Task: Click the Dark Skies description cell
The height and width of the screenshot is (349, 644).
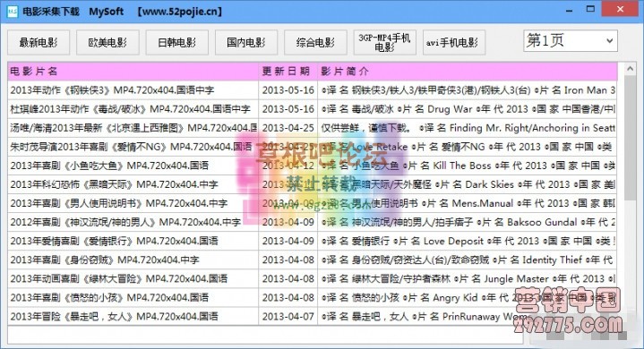Action: pos(468,184)
